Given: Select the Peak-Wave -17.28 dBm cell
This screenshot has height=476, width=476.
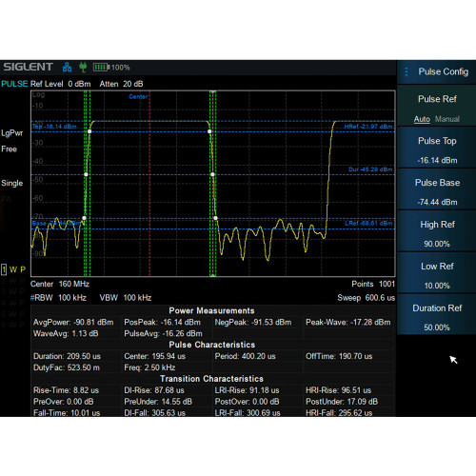Looking at the screenshot, I should (x=348, y=322).
